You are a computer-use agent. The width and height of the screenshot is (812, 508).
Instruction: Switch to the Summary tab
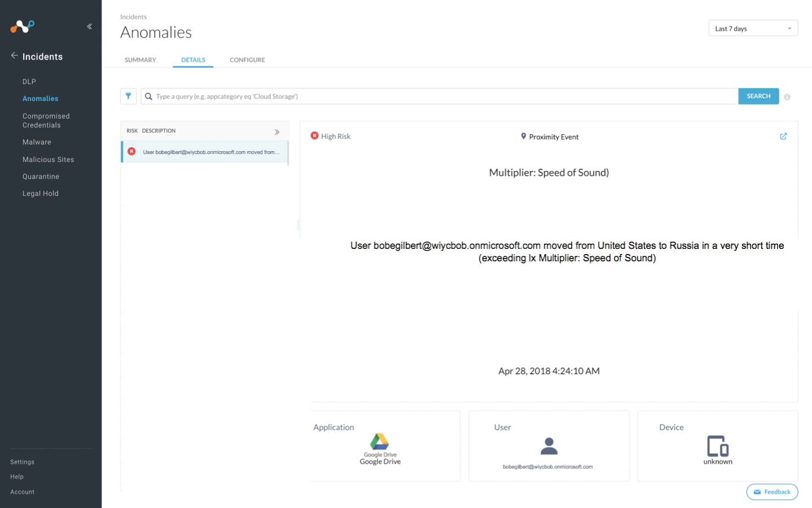(x=140, y=60)
